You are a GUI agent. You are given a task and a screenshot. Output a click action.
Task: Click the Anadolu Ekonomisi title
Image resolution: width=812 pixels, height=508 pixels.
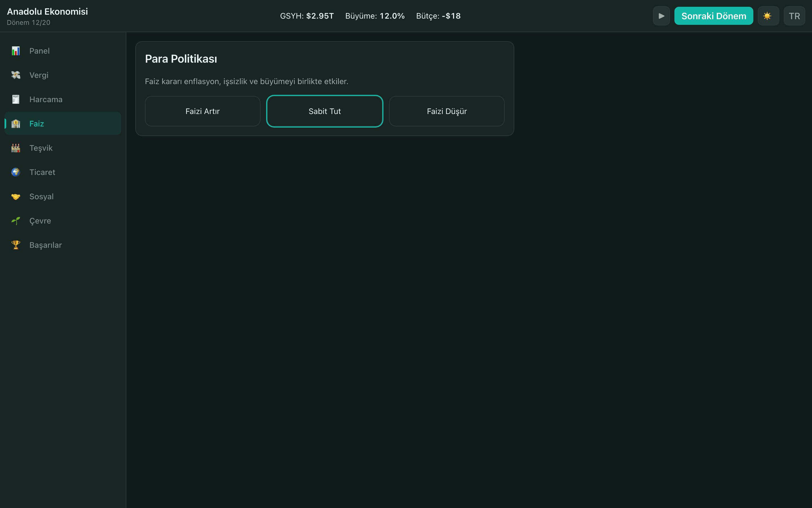(47, 11)
